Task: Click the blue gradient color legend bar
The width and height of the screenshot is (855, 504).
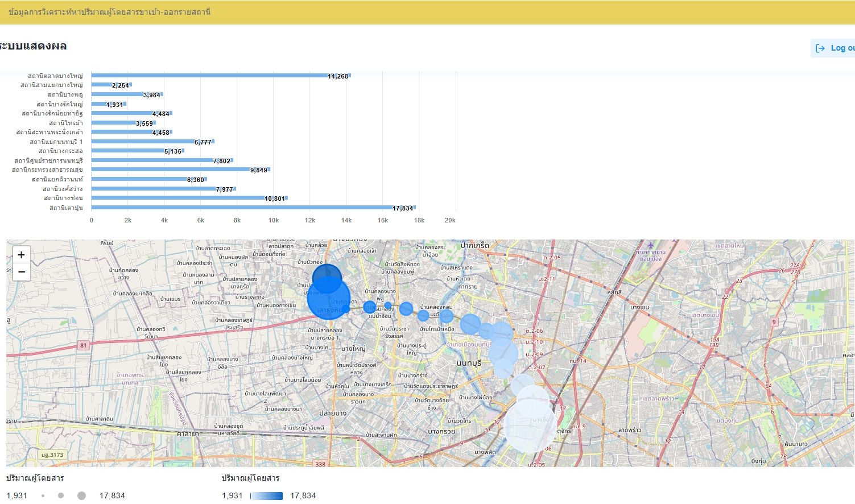Action: pyautogui.click(x=266, y=495)
